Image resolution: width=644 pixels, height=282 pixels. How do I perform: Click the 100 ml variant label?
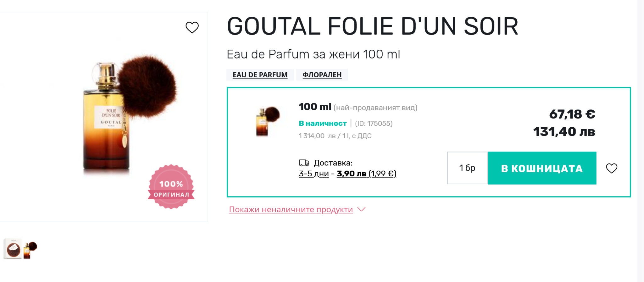click(315, 107)
